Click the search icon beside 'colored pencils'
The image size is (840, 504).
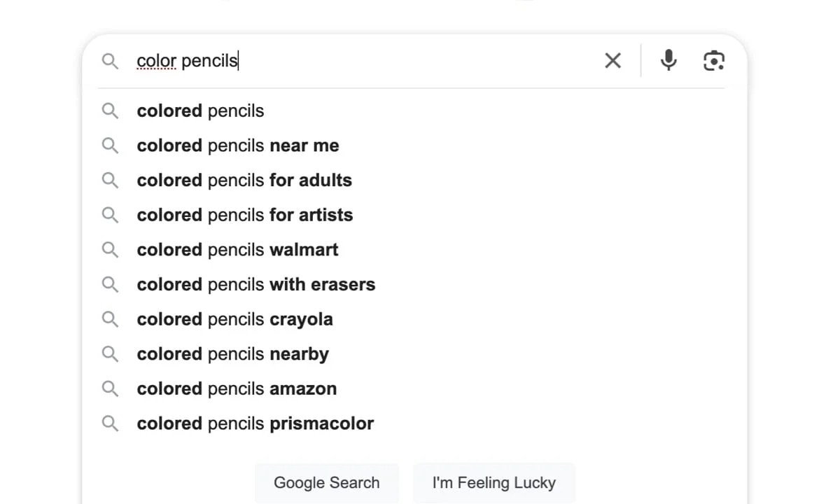[x=110, y=111]
